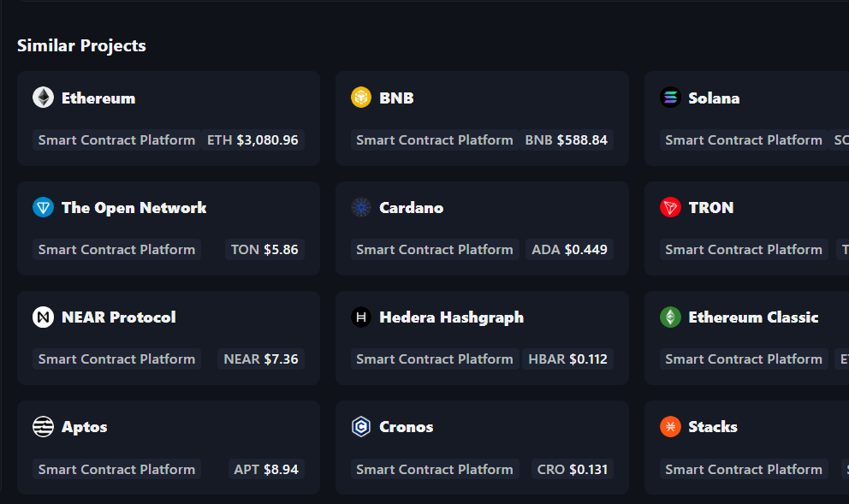Image resolution: width=849 pixels, height=504 pixels.
Task: Click the red TRON logo icon
Action: [670, 207]
